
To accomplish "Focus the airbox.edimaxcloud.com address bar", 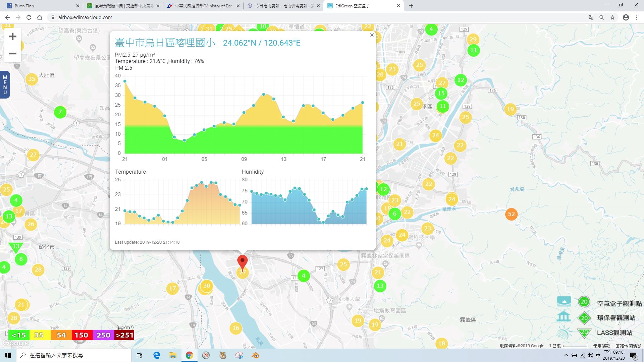I will click(x=315, y=17).
